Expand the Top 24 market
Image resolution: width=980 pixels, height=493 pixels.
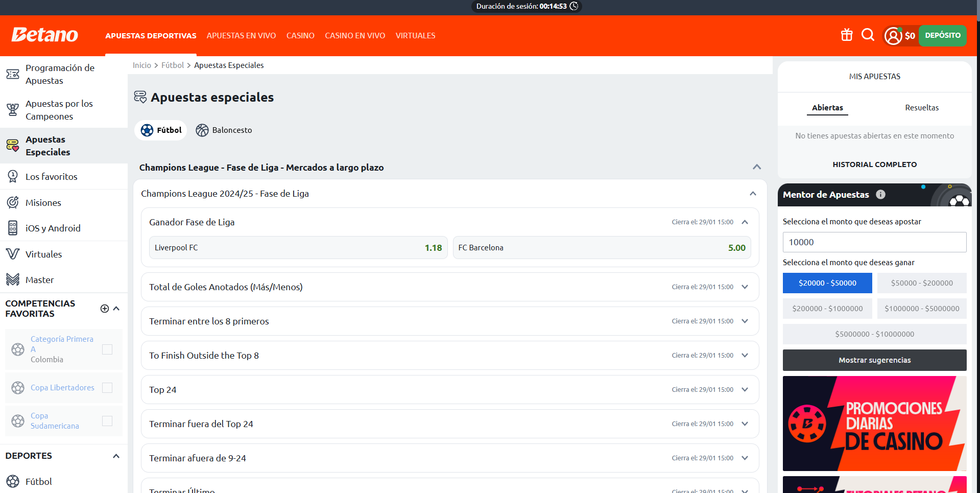coord(745,390)
